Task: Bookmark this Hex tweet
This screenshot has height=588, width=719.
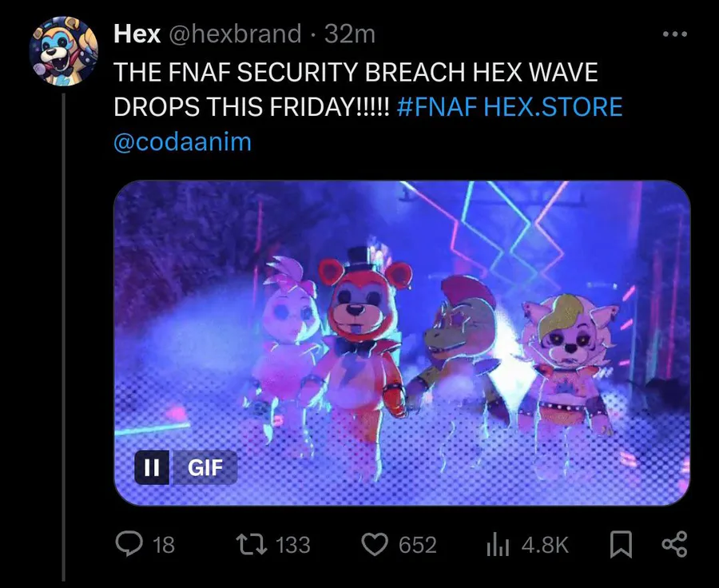Action: click(621, 544)
